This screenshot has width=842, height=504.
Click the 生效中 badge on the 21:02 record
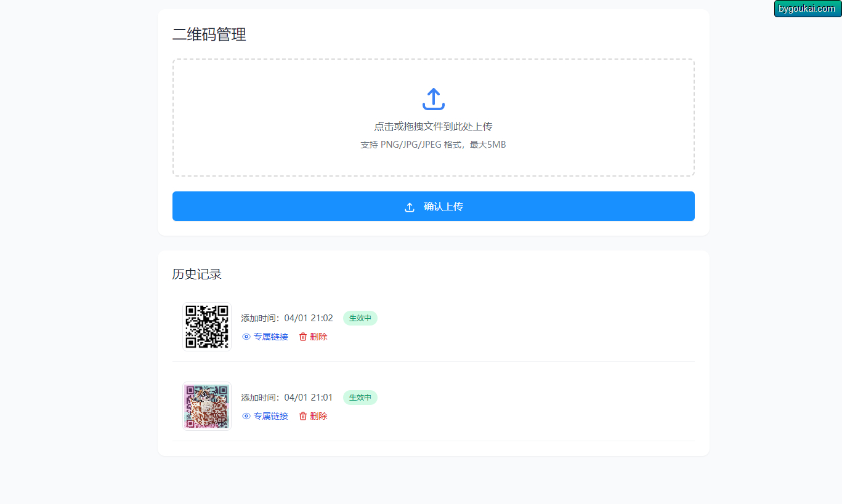tap(360, 318)
